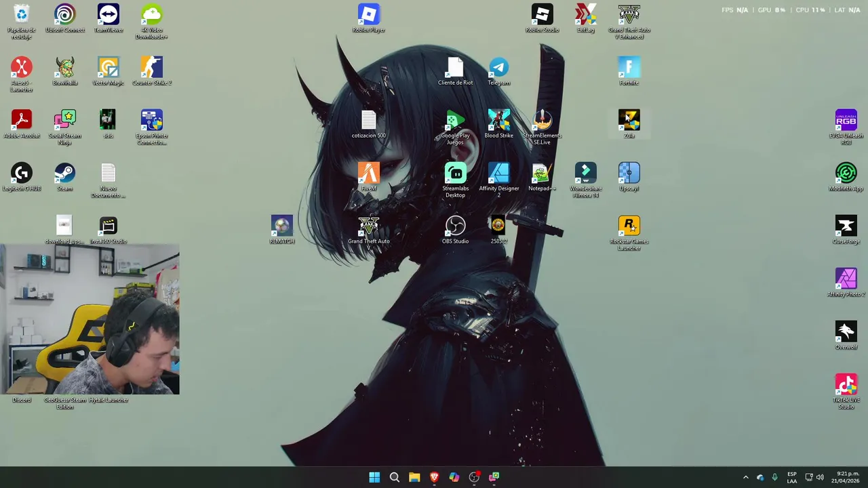Click the Upscayl desktop icon

pyautogui.click(x=629, y=177)
